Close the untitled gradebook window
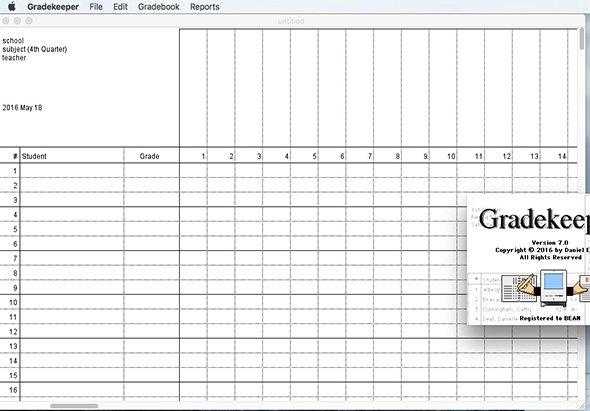This screenshot has height=411, width=590. pyautogui.click(x=6, y=21)
